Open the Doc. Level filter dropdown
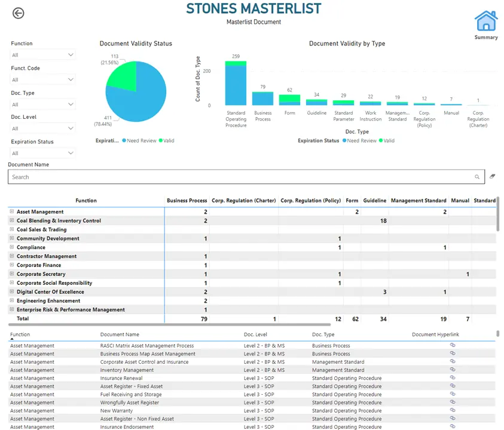The image size is (504, 430). [x=43, y=128]
